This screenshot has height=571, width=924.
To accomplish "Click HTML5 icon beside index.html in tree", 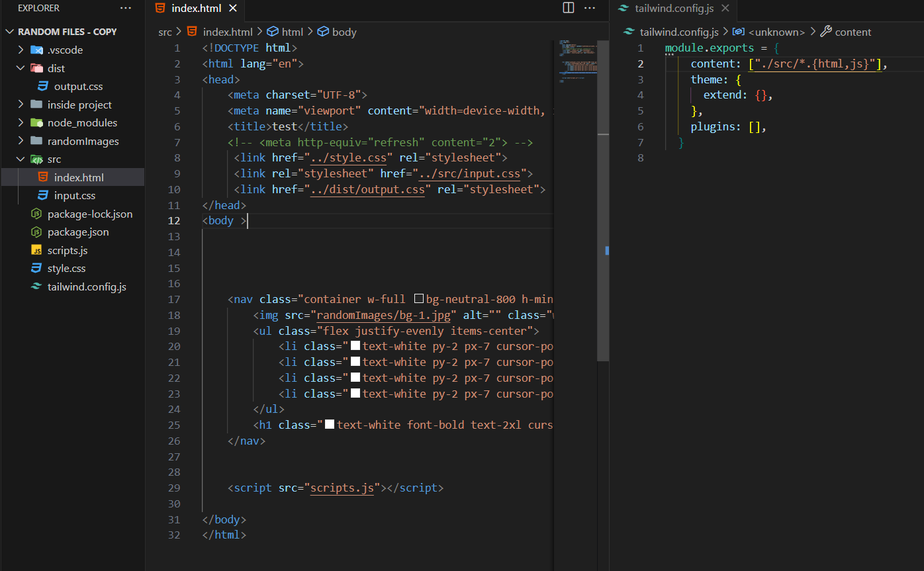I will point(43,177).
